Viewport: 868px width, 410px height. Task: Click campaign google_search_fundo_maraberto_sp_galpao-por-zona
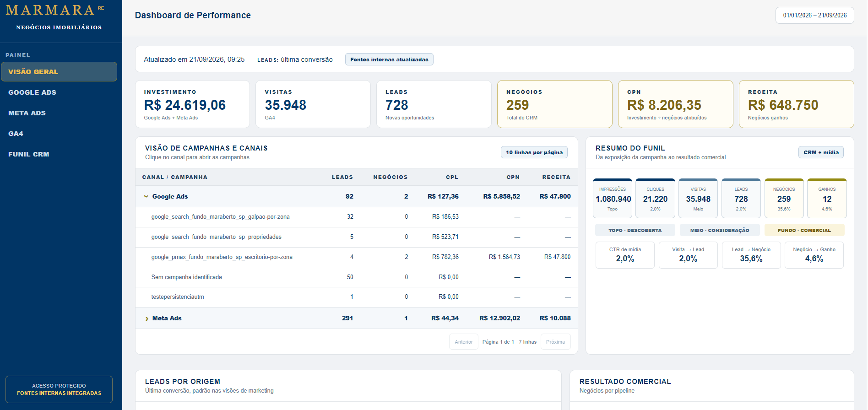coord(220,217)
